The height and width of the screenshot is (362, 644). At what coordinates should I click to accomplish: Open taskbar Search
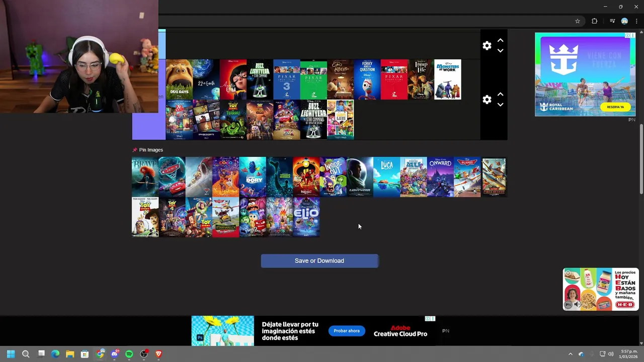click(26, 354)
